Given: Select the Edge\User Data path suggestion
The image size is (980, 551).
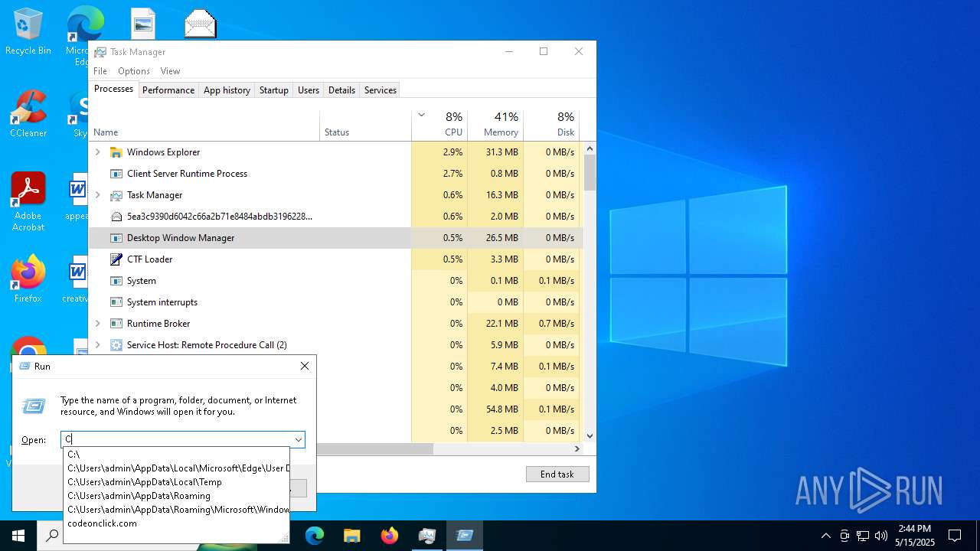Looking at the screenshot, I should [x=176, y=468].
